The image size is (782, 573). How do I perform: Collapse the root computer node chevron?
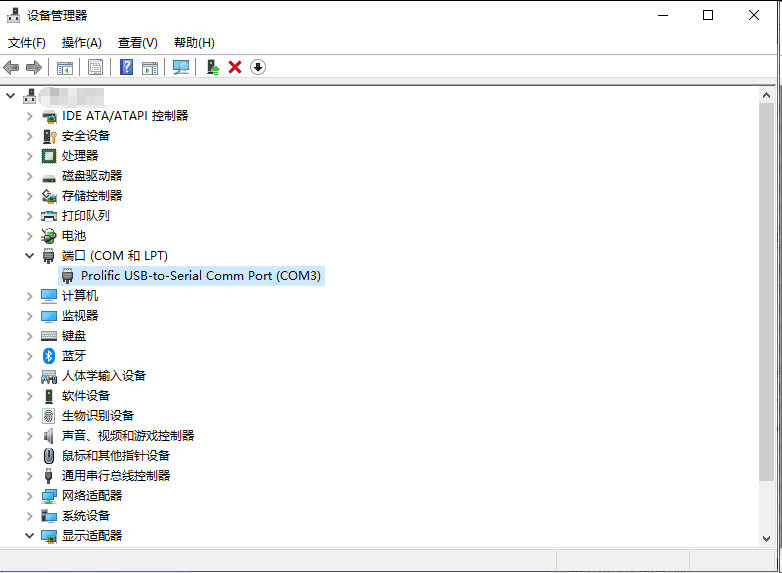pos(10,95)
